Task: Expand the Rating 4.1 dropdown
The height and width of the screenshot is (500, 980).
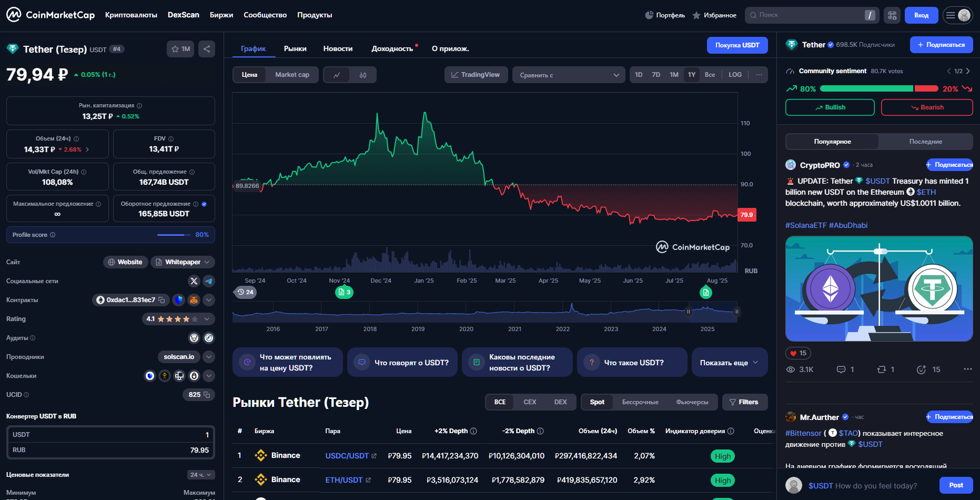Action: click(x=178, y=319)
